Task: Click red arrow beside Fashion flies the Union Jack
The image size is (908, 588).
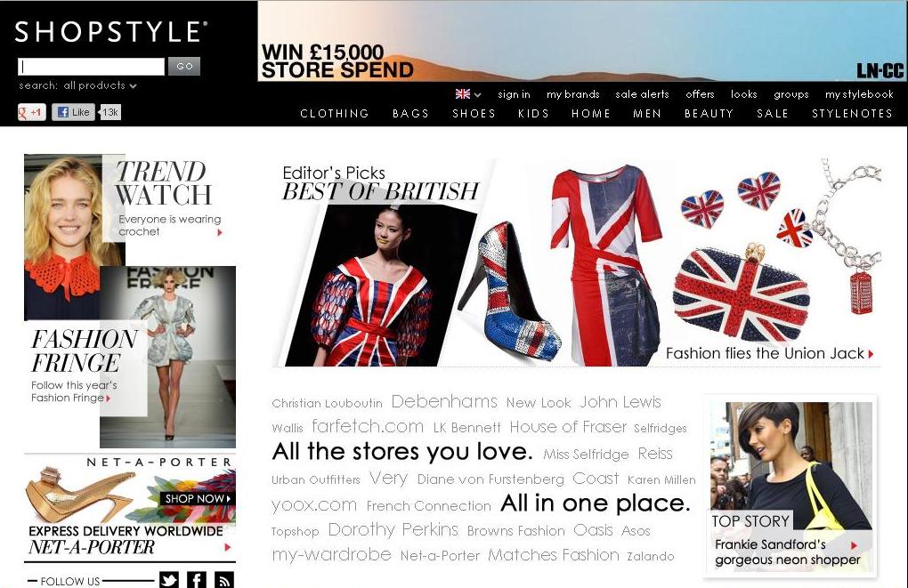Action: (871, 354)
